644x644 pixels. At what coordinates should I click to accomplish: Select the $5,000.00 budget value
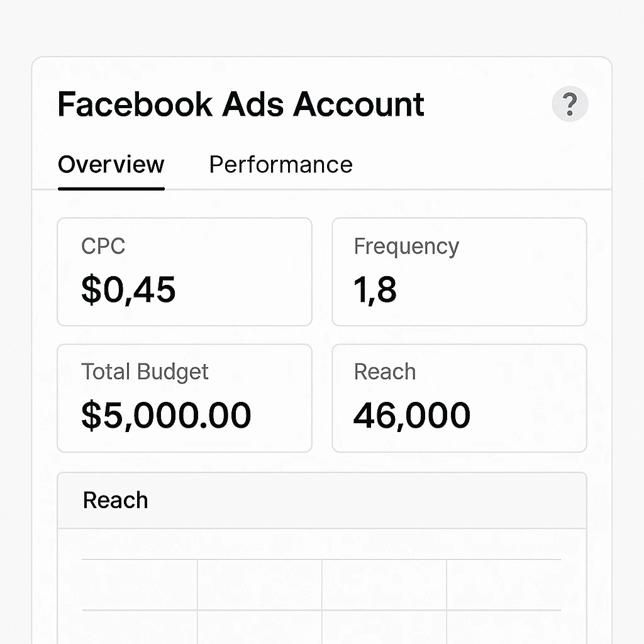166,415
